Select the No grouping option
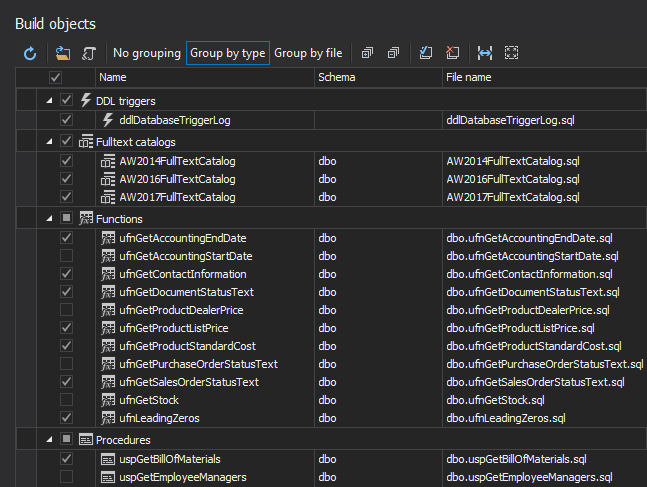This screenshot has height=487, width=647. click(x=146, y=53)
